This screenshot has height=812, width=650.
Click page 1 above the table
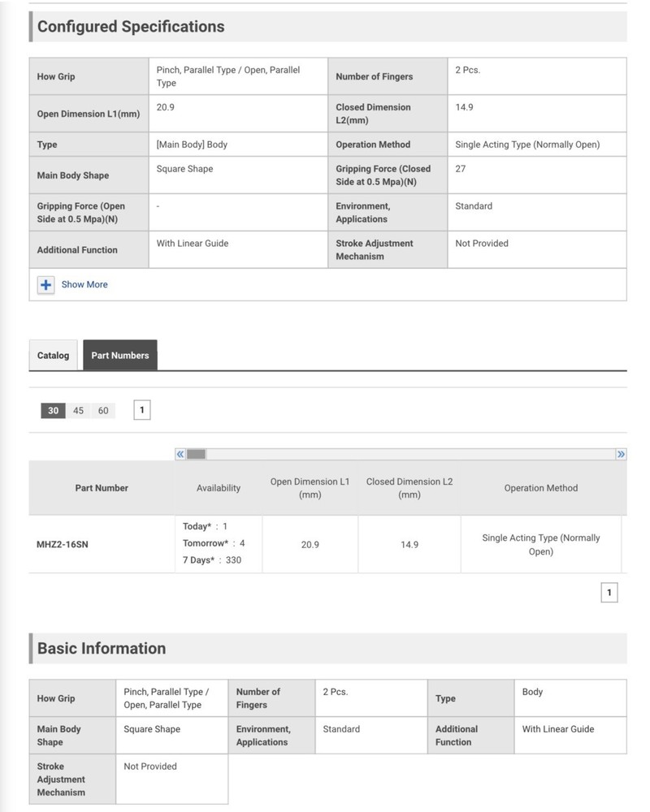pos(141,410)
